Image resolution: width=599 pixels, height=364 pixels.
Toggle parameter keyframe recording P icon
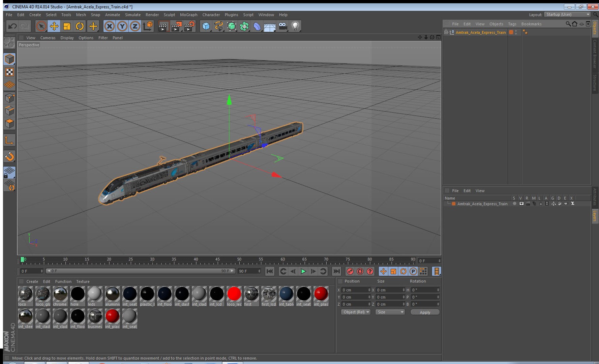(413, 271)
